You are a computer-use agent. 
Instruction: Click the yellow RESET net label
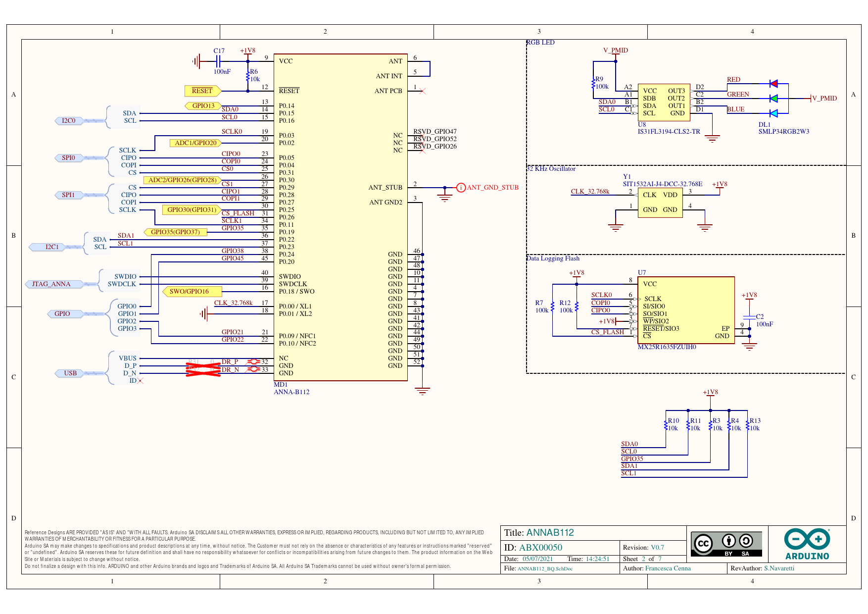[x=202, y=91]
